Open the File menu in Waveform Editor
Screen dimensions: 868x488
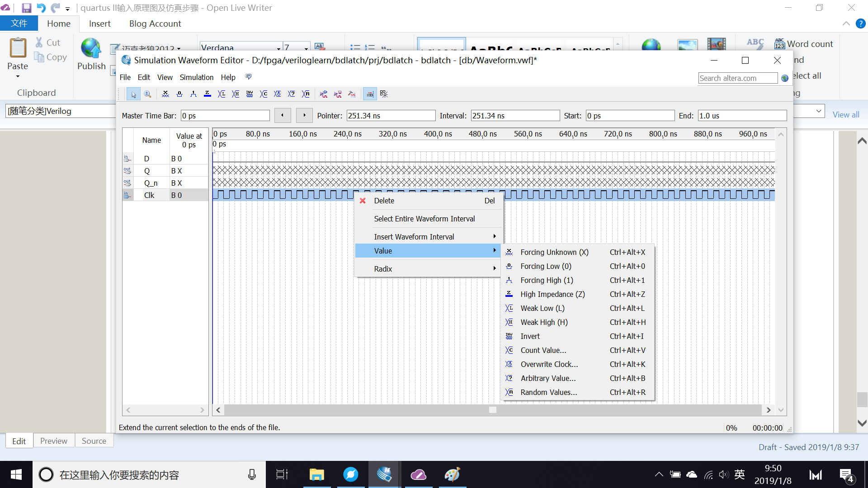pos(125,77)
